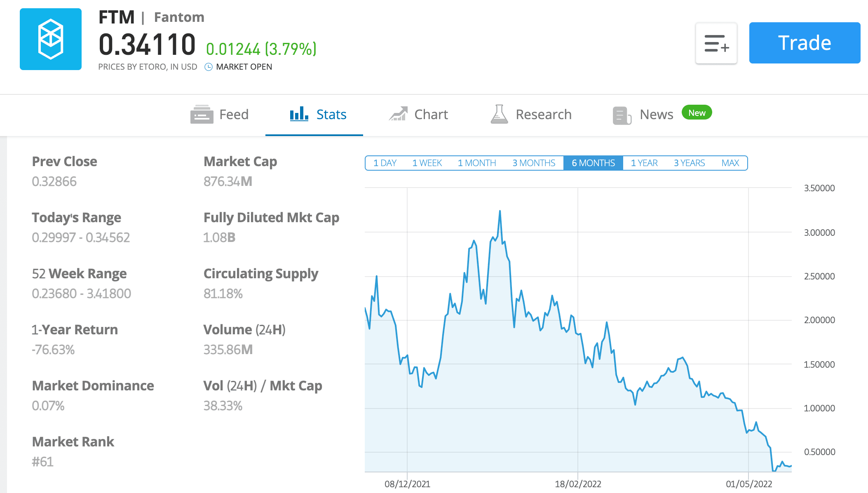Select the MAX chart range

pyautogui.click(x=730, y=163)
